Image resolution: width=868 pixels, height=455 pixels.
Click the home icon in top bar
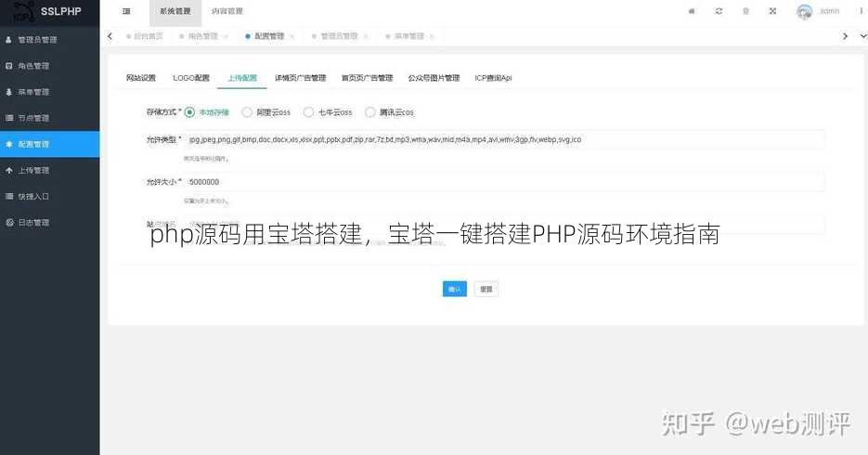[x=692, y=11]
